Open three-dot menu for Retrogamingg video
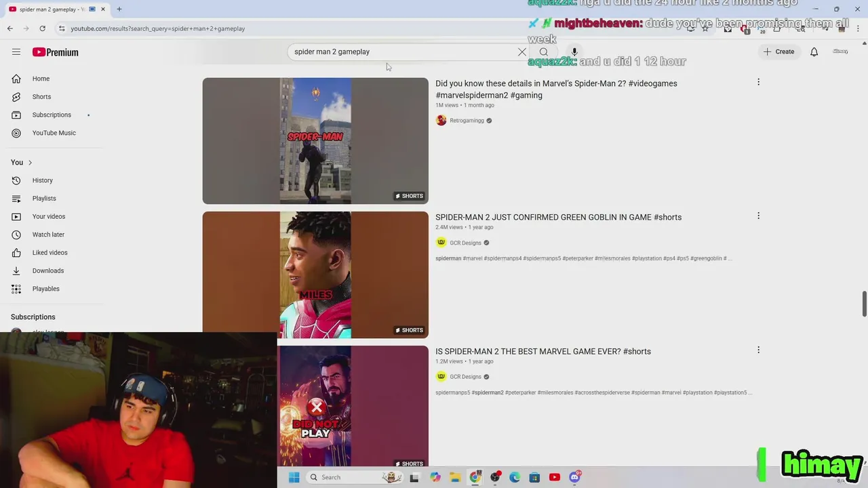Viewport: 868px width, 488px height. tap(758, 82)
